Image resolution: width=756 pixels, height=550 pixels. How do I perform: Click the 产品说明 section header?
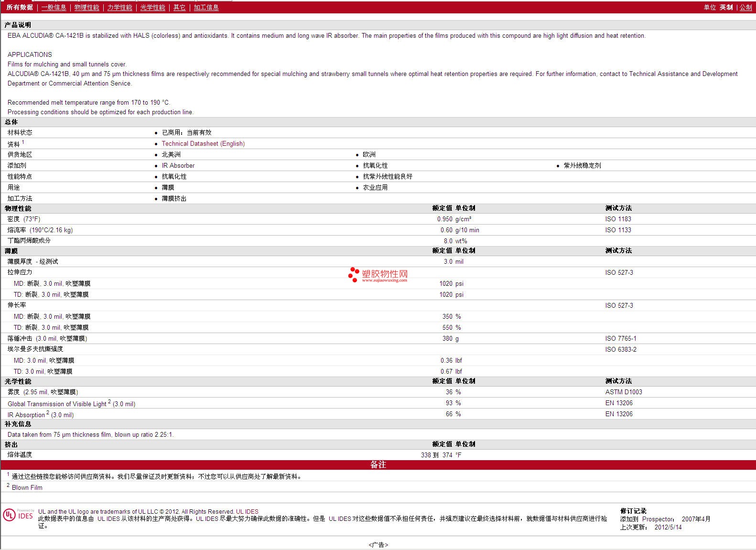[18, 25]
